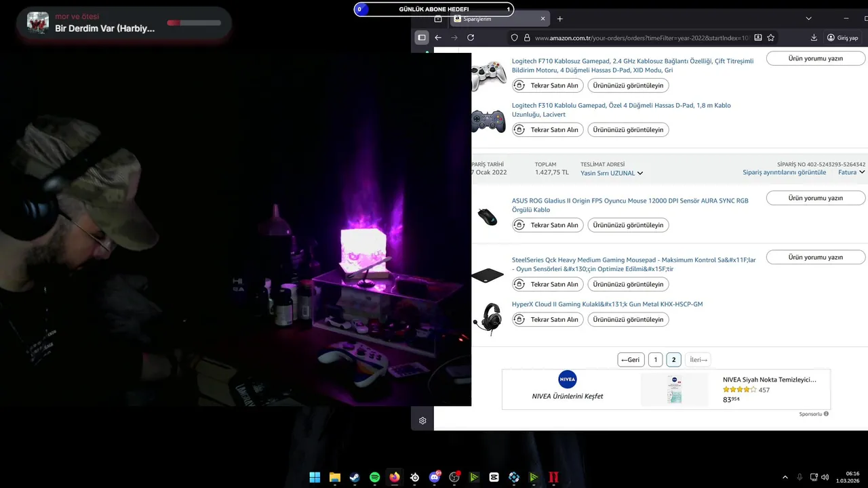
Task: Open File Explorer from the taskbar
Action: click(x=335, y=477)
